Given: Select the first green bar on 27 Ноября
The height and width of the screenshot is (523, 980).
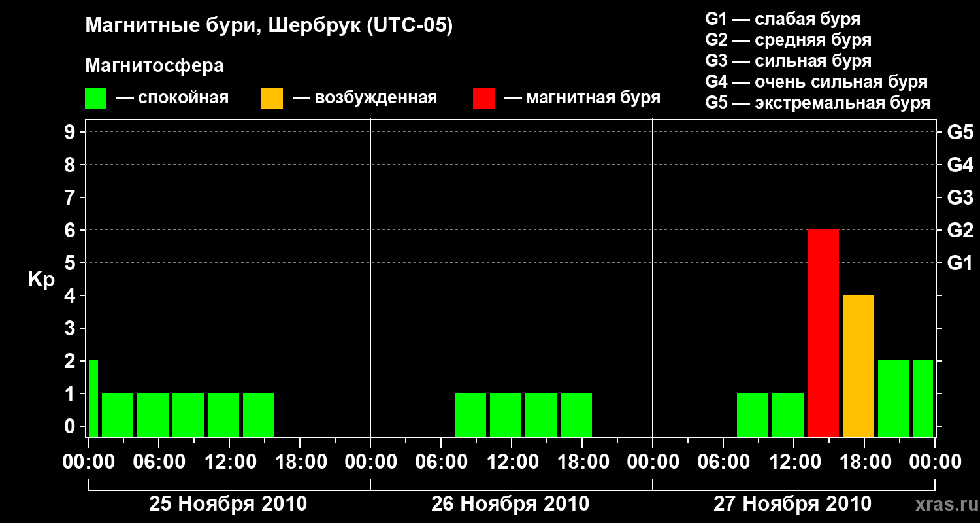Looking at the screenshot, I should [753, 415].
